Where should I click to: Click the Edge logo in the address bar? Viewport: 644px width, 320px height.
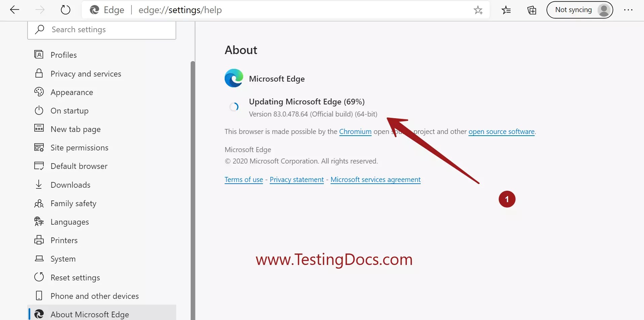(94, 10)
